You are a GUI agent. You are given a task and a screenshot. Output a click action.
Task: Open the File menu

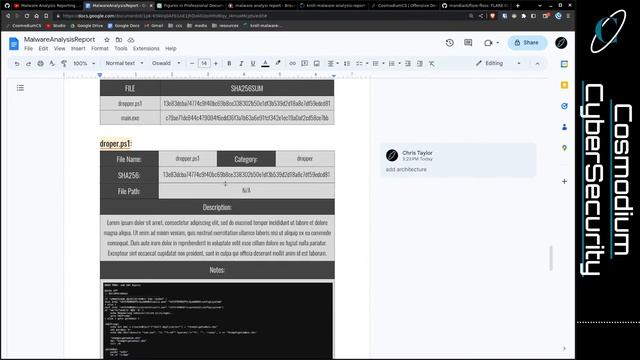pyautogui.click(x=28, y=49)
